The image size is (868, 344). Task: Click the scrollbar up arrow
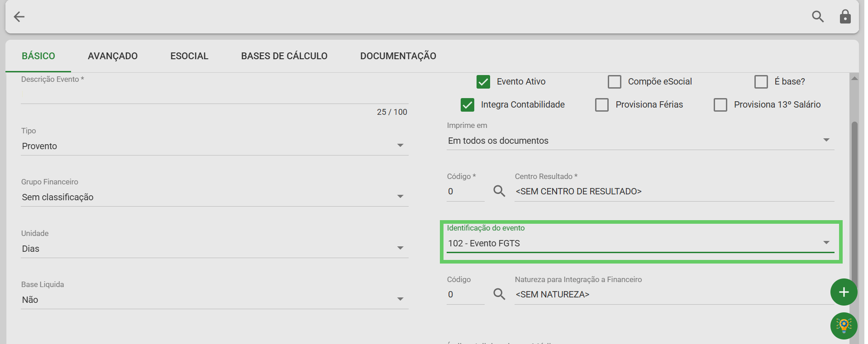pyautogui.click(x=854, y=78)
